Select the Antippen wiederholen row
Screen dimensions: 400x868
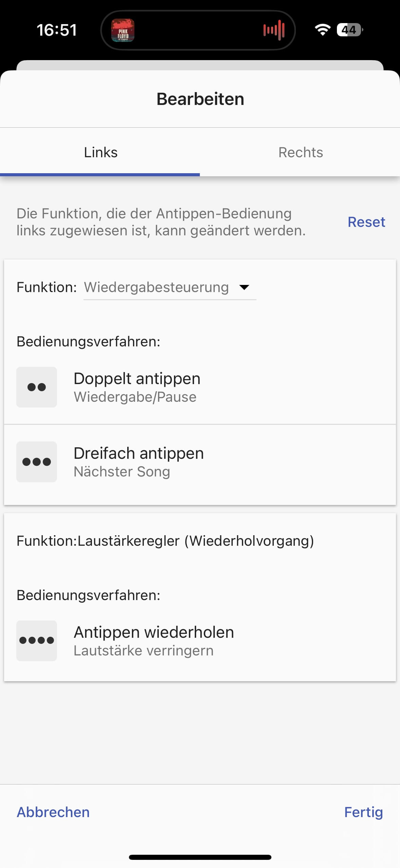[x=200, y=641]
